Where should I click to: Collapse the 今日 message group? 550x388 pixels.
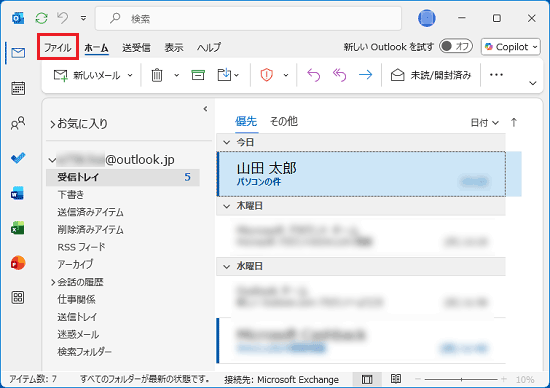(227, 142)
